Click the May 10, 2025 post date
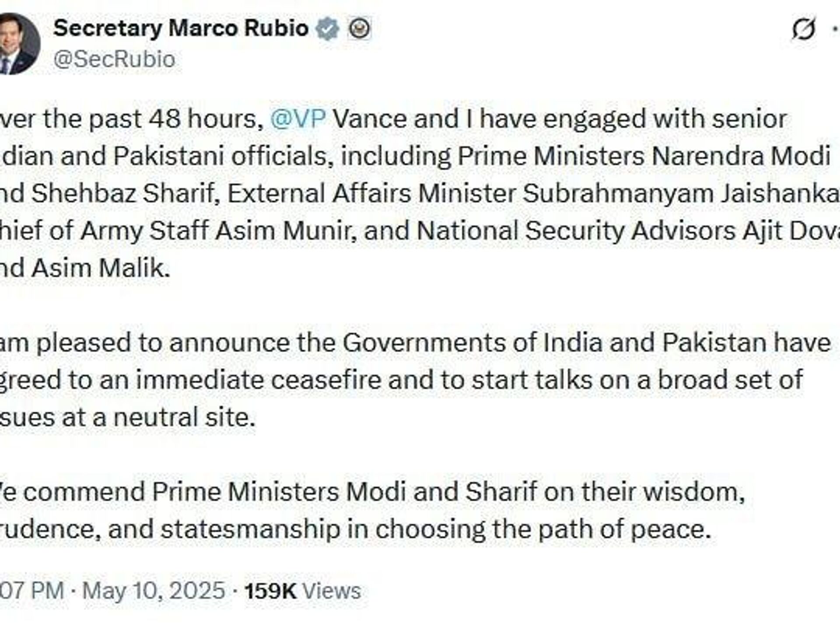Screen dimensions: 840x628 [154, 591]
